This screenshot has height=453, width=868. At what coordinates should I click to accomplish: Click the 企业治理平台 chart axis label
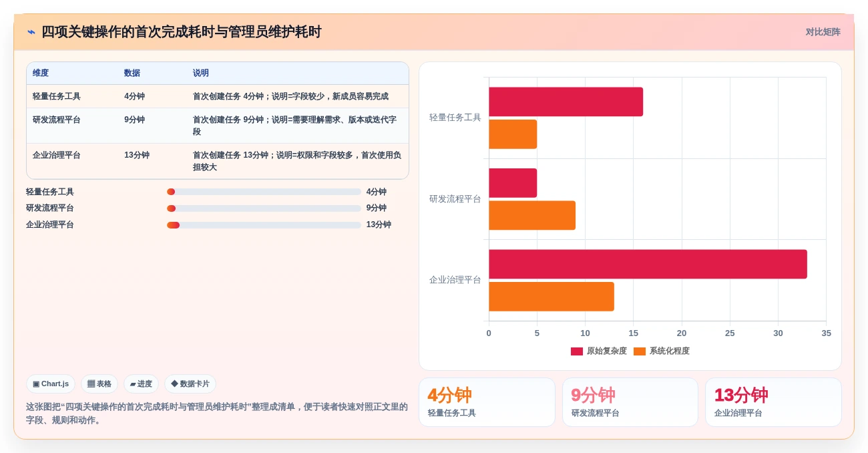tap(455, 280)
